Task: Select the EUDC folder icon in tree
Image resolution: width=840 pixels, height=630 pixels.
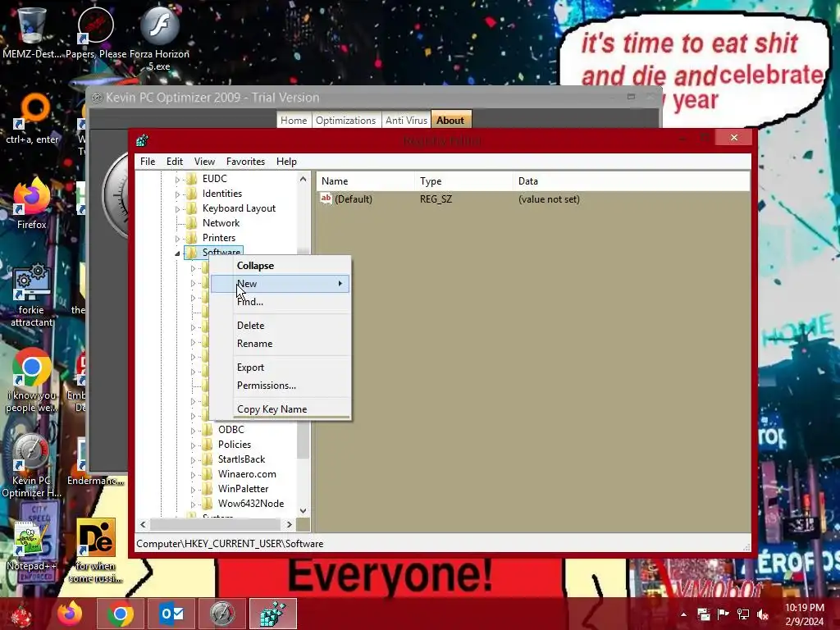Action: [x=192, y=178]
